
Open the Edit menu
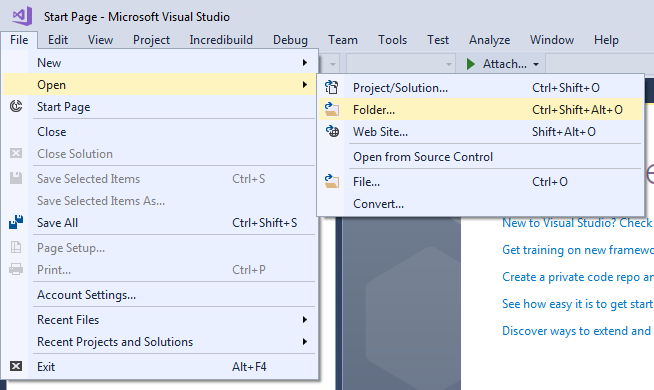point(58,40)
